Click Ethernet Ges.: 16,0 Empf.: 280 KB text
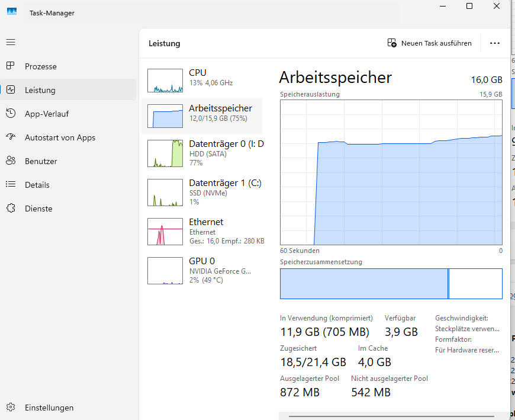The width and height of the screenshot is (515, 420). [x=227, y=236]
